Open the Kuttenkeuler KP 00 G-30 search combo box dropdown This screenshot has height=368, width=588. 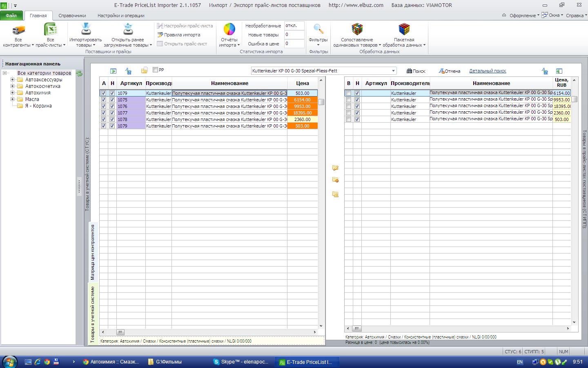(x=393, y=71)
